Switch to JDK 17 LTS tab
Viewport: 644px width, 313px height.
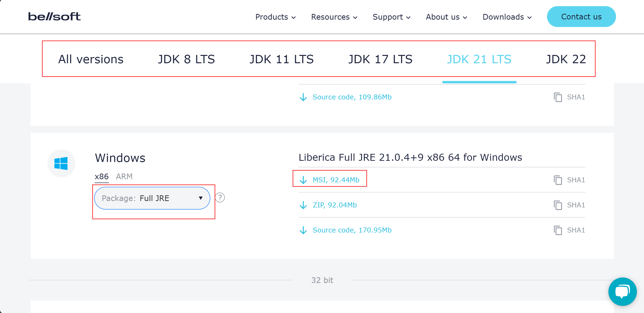380,59
